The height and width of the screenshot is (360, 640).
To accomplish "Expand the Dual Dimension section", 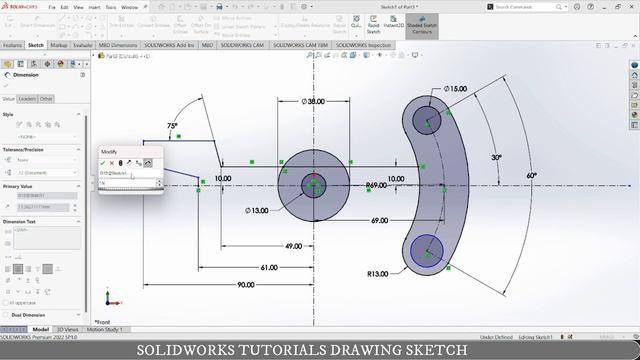I will click(x=78, y=315).
